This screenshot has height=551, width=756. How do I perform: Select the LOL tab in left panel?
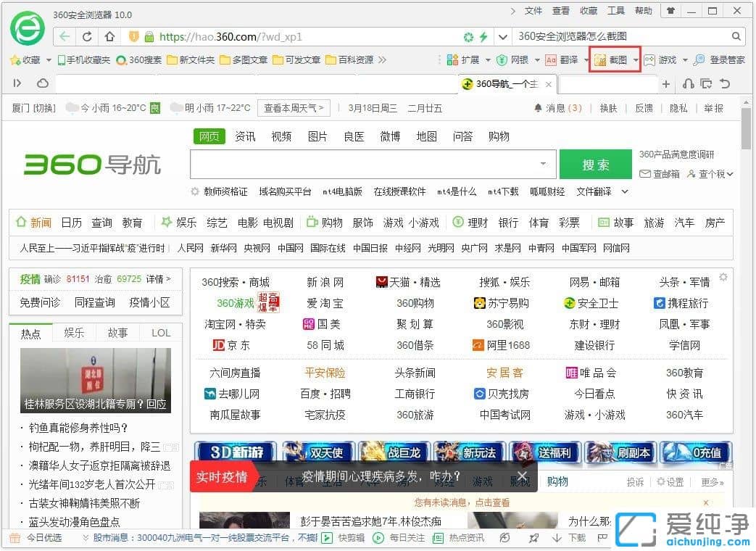(161, 333)
